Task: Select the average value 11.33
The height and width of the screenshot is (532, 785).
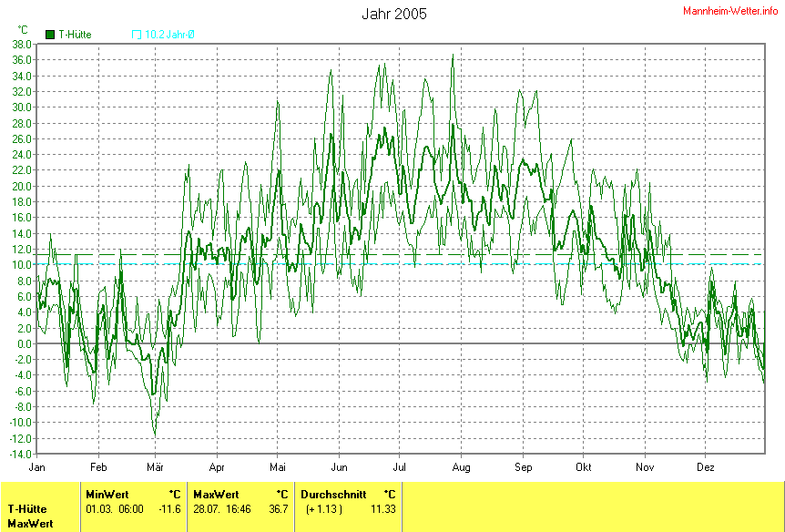Action: pos(382,508)
